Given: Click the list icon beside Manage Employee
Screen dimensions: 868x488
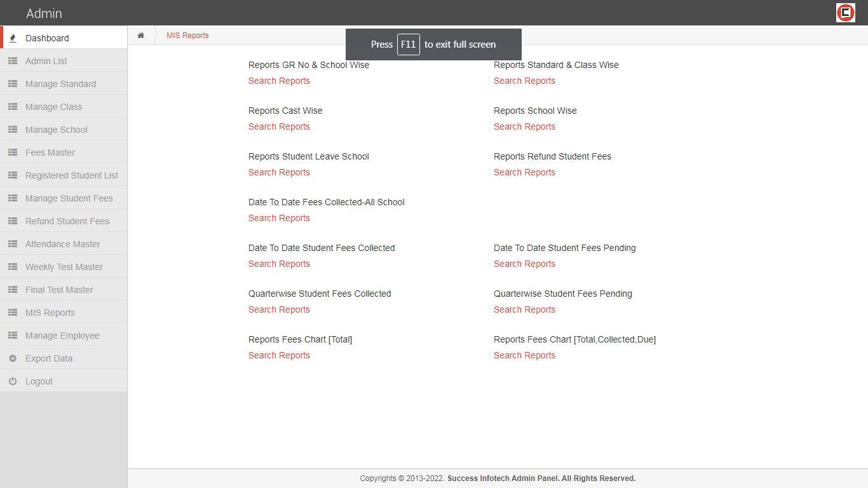Looking at the screenshot, I should pos(13,335).
